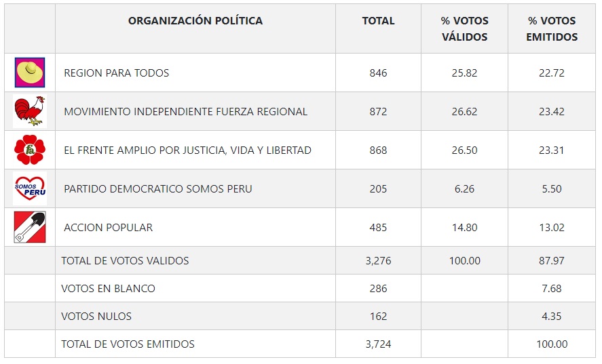
Task: Click the Accion Popular shovel logo
Action: [x=30, y=227]
